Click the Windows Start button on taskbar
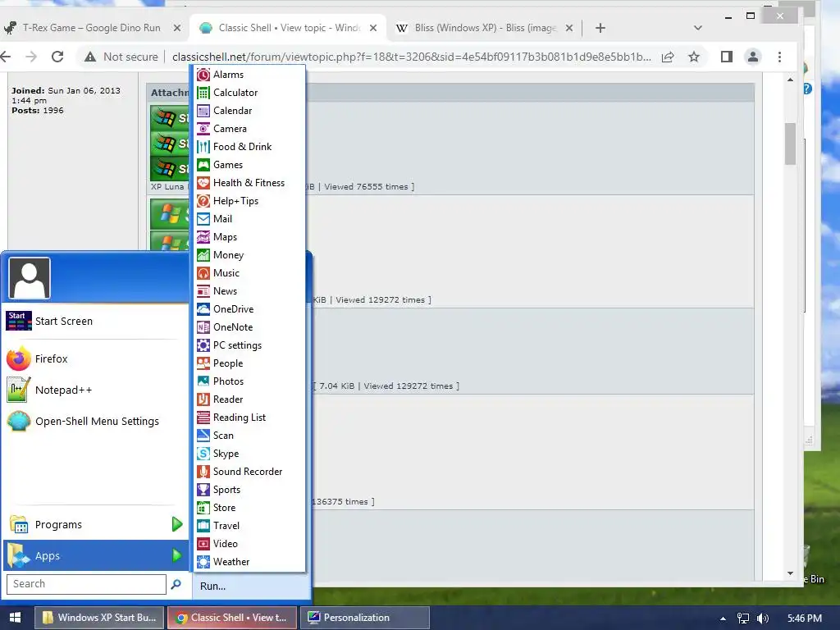Screen dimensions: 840x630 click(x=15, y=618)
